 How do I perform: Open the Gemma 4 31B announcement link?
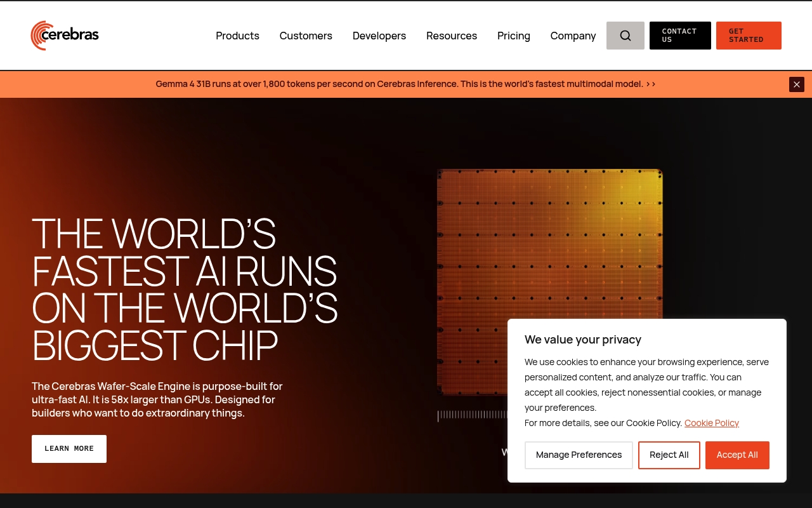coord(406,84)
